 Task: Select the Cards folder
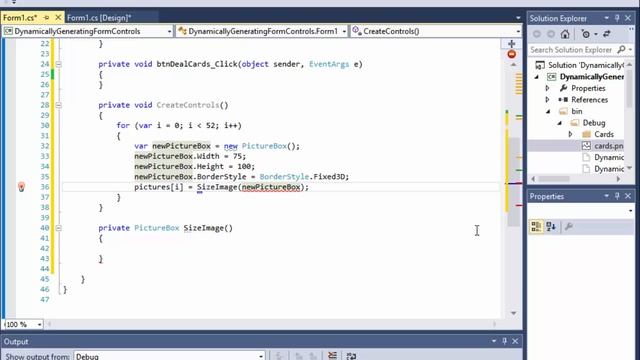[x=598, y=134]
